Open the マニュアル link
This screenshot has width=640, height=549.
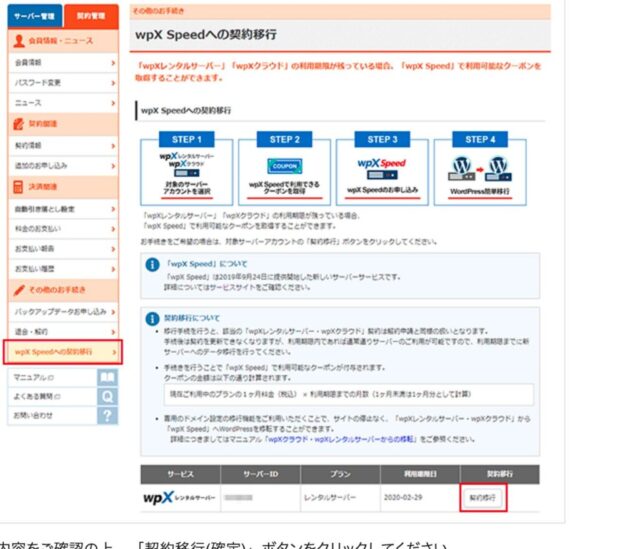coord(34,377)
